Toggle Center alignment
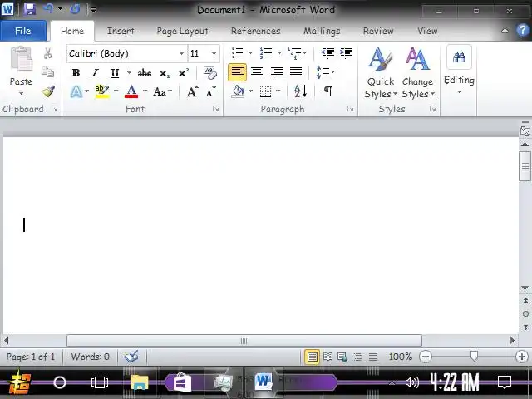This screenshot has width=532, height=399. point(257,72)
